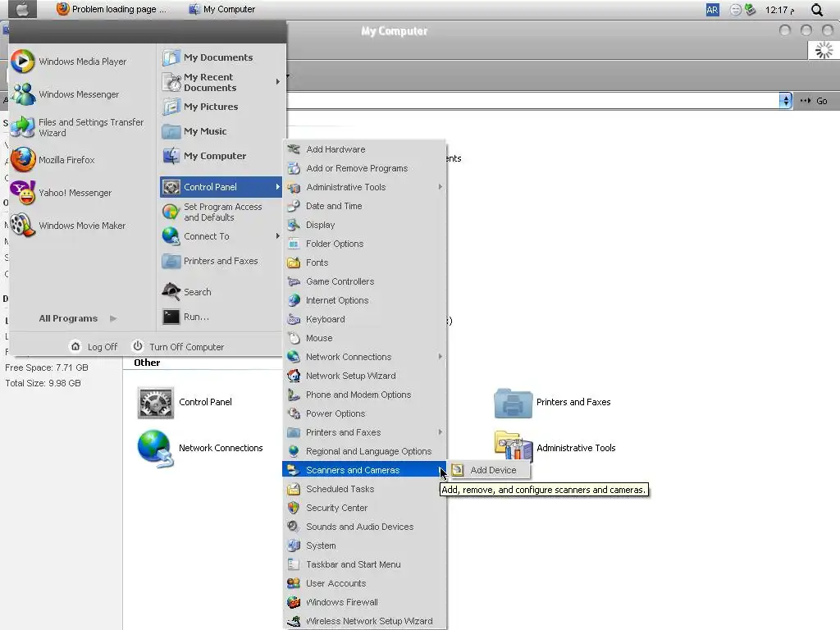Open Add or Remove Programs icon
This screenshot has height=630, width=840.
(294, 168)
